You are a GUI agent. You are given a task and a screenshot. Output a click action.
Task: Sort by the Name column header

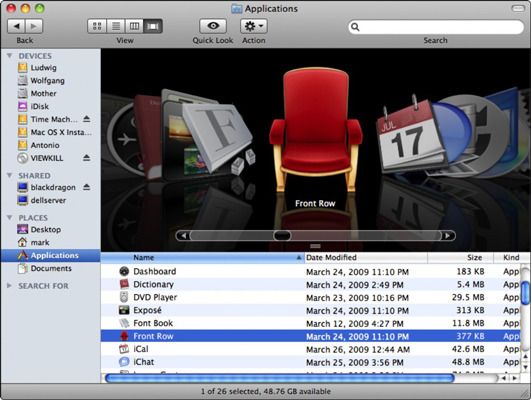pos(203,257)
